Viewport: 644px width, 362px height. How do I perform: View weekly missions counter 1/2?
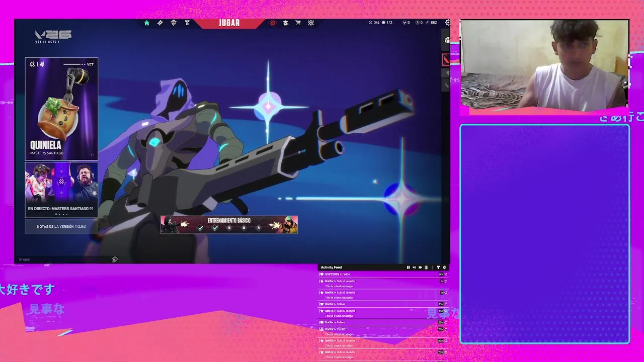pos(387,23)
